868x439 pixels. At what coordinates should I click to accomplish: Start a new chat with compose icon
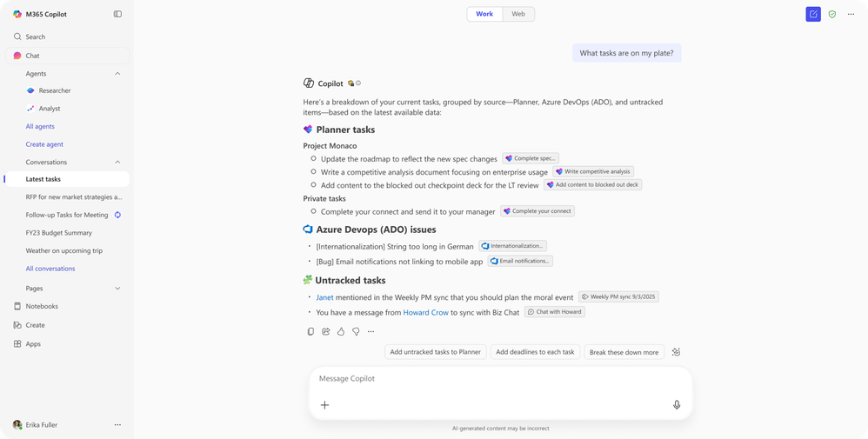tap(813, 15)
